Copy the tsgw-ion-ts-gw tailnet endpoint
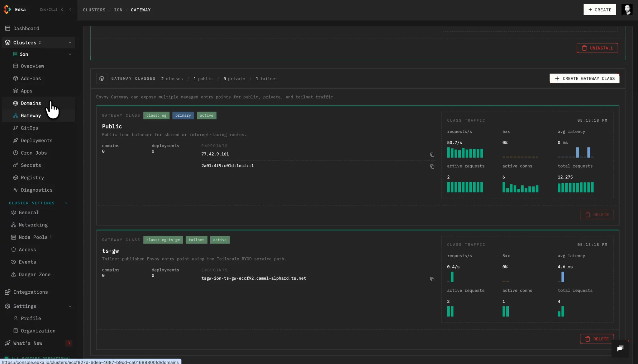 click(432, 279)
